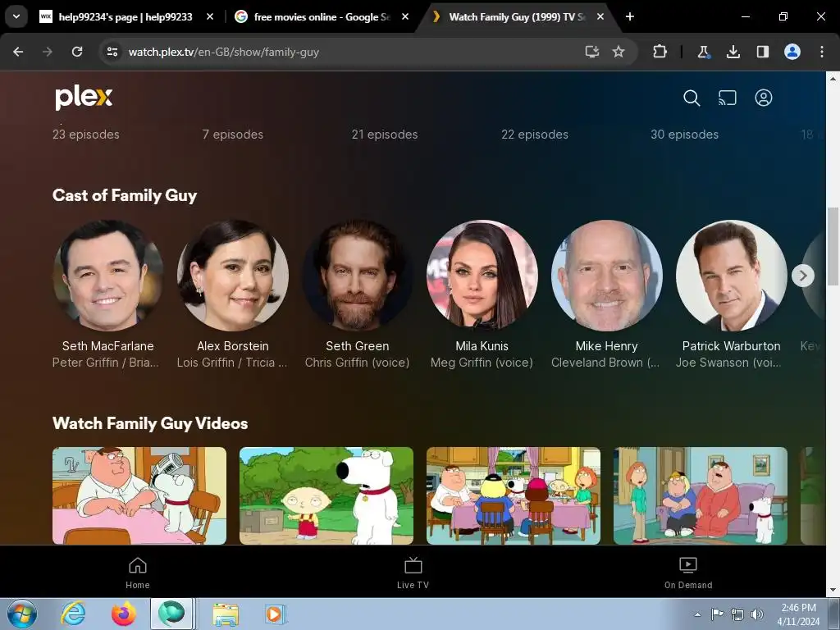Go back using browser back arrow
The width and height of the screenshot is (840, 630).
[x=18, y=52]
